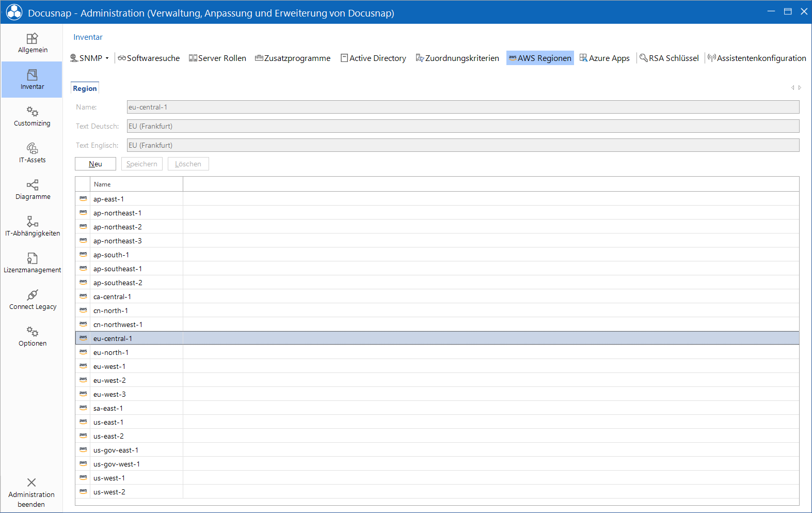The width and height of the screenshot is (812, 513).
Task: Click AWS icon beside ca-central-1
Action: (x=83, y=296)
